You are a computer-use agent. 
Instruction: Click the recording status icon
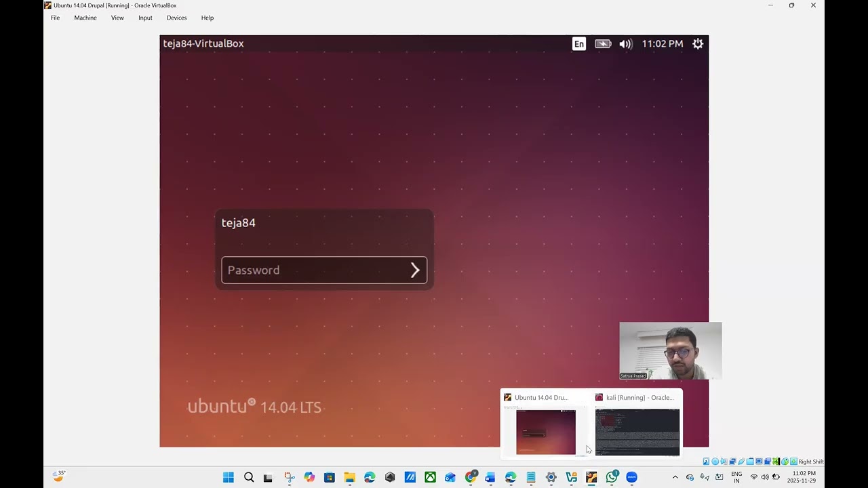coord(768,462)
